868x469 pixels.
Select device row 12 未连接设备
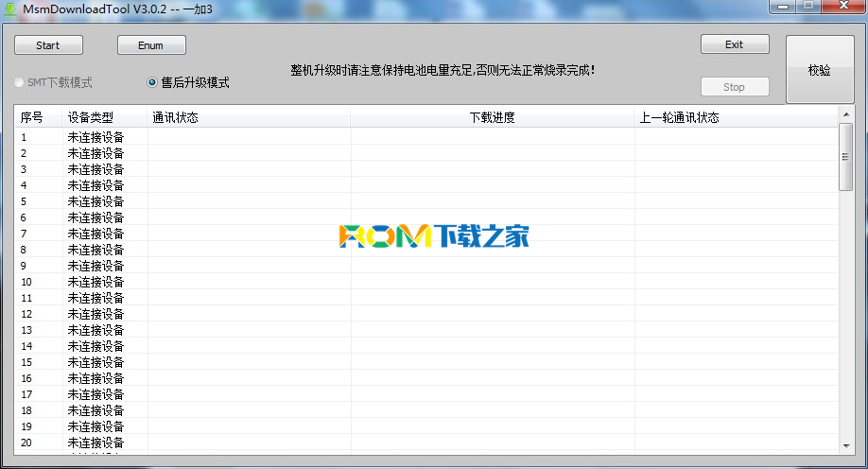point(426,313)
